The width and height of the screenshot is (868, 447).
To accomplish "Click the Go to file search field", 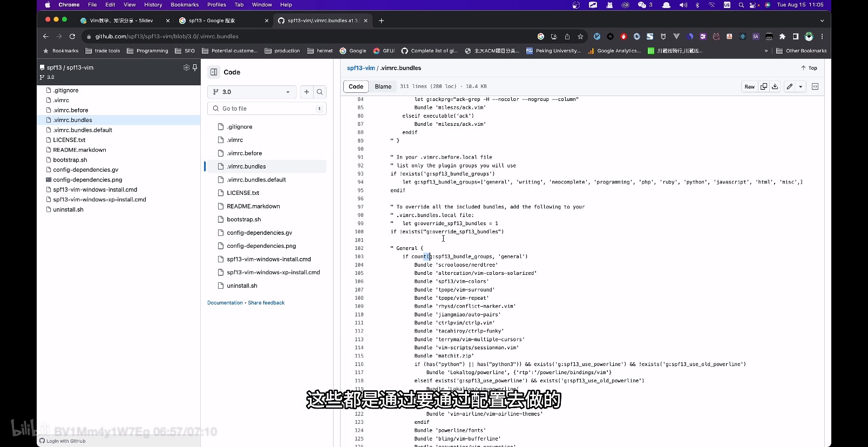I will [267, 109].
